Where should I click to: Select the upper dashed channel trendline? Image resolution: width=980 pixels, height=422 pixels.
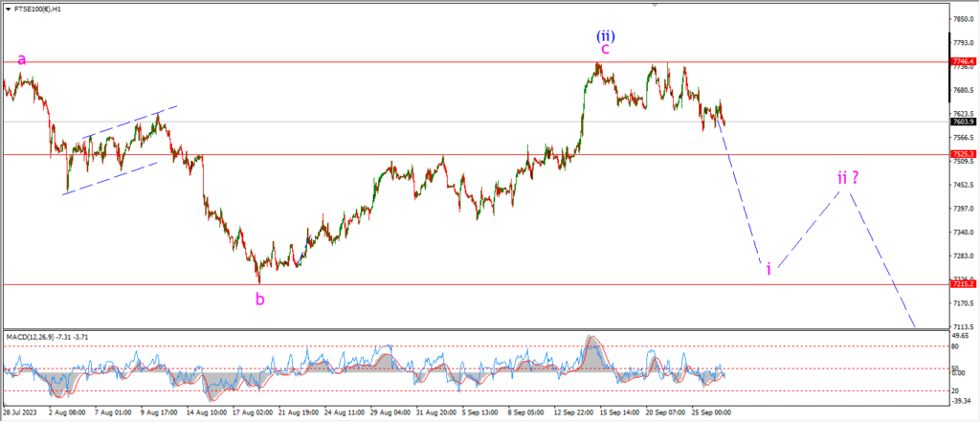coord(129,122)
